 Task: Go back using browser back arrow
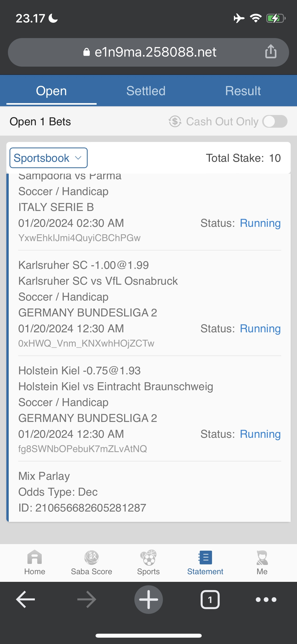coord(26,599)
